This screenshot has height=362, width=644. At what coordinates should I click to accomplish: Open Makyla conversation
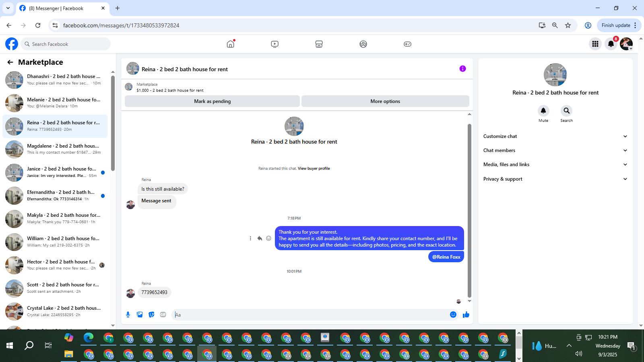click(55, 219)
